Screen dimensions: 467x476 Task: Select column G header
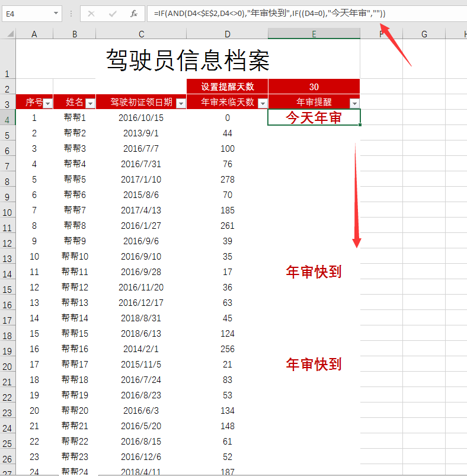[x=424, y=34]
